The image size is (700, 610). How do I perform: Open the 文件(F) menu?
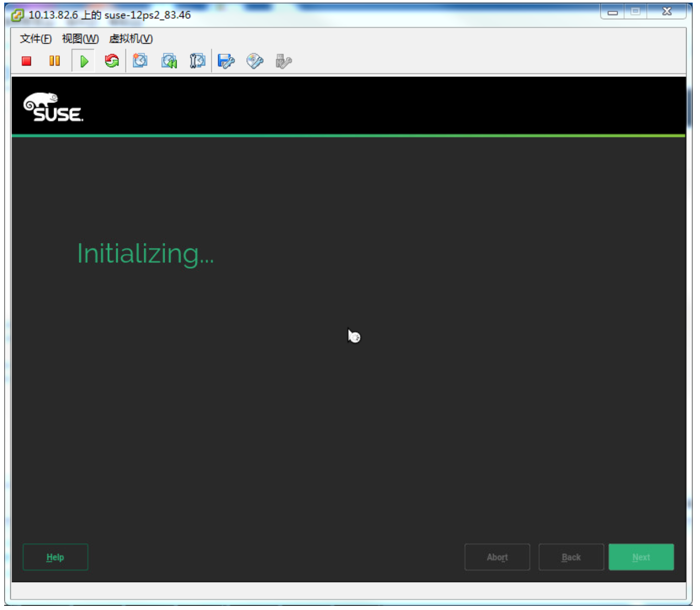[x=36, y=39]
